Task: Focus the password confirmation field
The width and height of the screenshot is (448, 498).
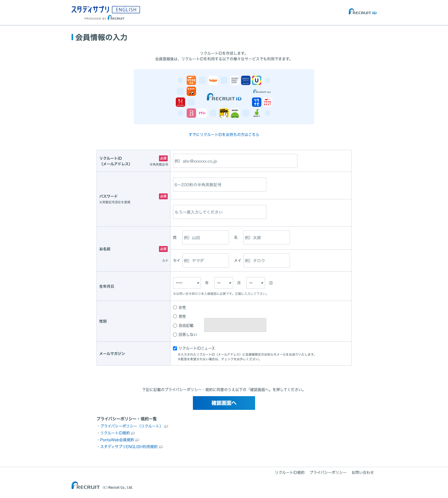Action: pyautogui.click(x=220, y=212)
